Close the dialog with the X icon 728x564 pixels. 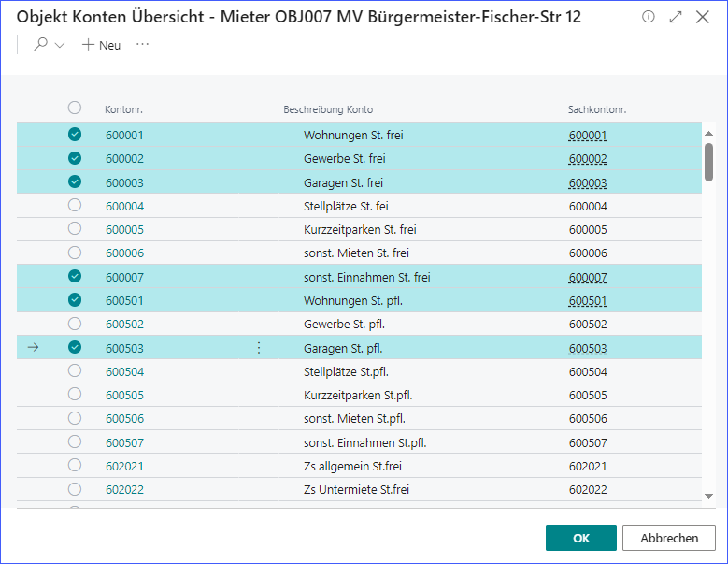pyautogui.click(x=703, y=17)
